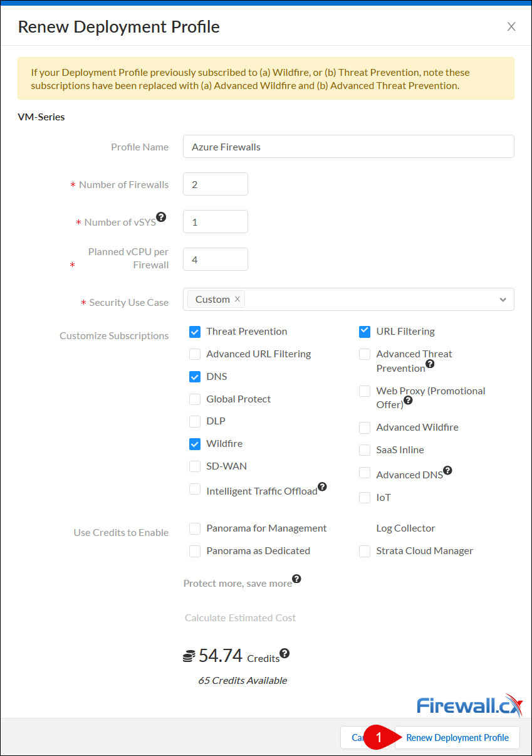The image size is (532, 756).
Task: Check the Global Protect checkbox
Action: [x=195, y=399]
